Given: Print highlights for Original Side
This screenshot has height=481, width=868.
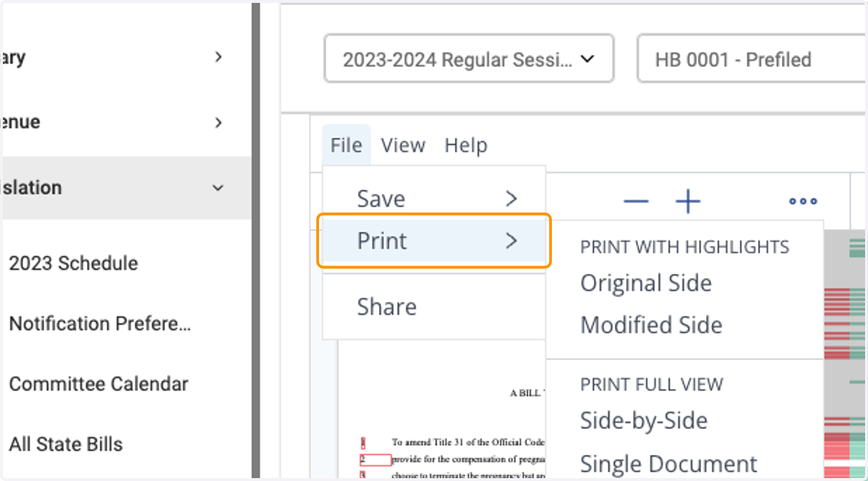Looking at the screenshot, I should coord(646,283).
